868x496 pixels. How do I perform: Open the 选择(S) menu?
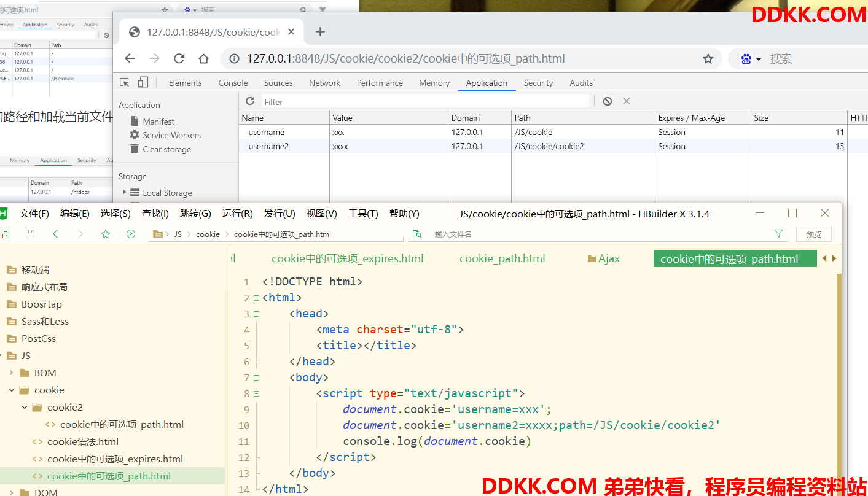pyautogui.click(x=115, y=214)
